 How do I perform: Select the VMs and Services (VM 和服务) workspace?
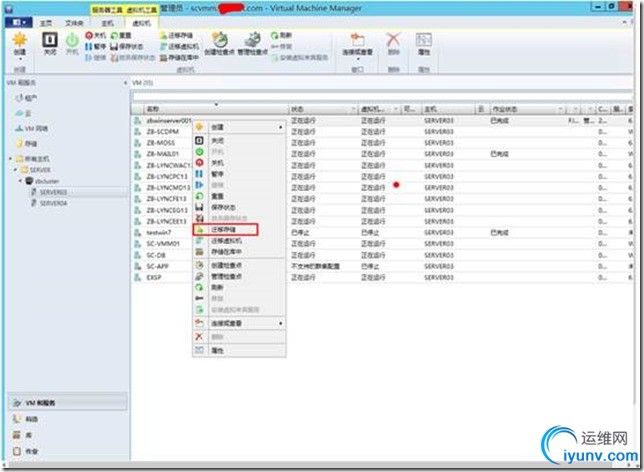tap(68, 403)
